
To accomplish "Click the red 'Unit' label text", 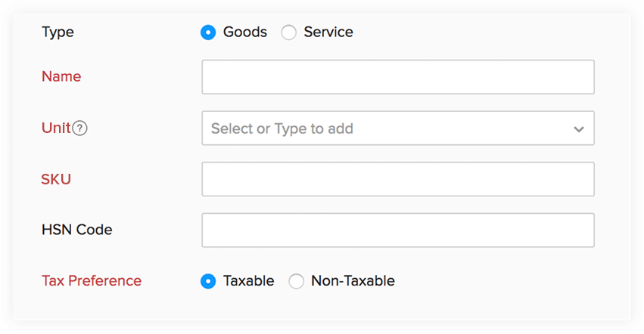I will pos(56,128).
